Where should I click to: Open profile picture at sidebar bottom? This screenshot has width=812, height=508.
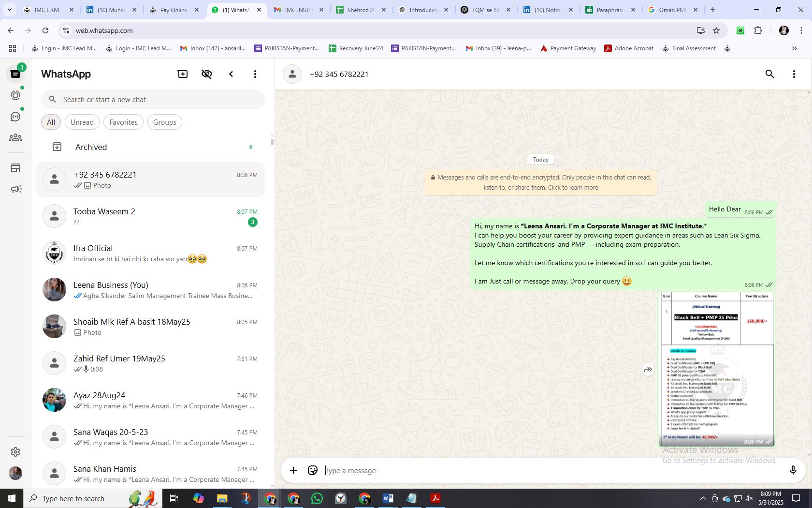pyautogui.click(x=15, y=473)
